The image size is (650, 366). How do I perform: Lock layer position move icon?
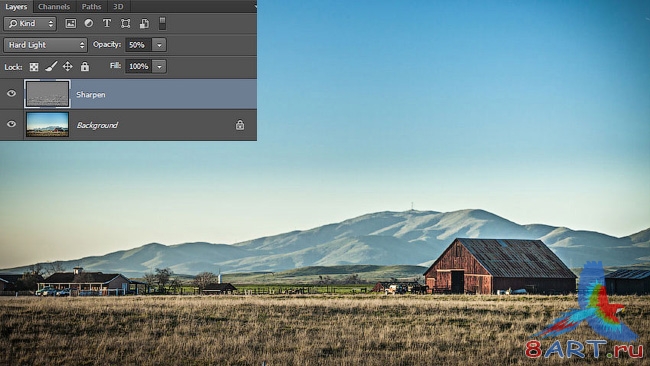(68, 66)
